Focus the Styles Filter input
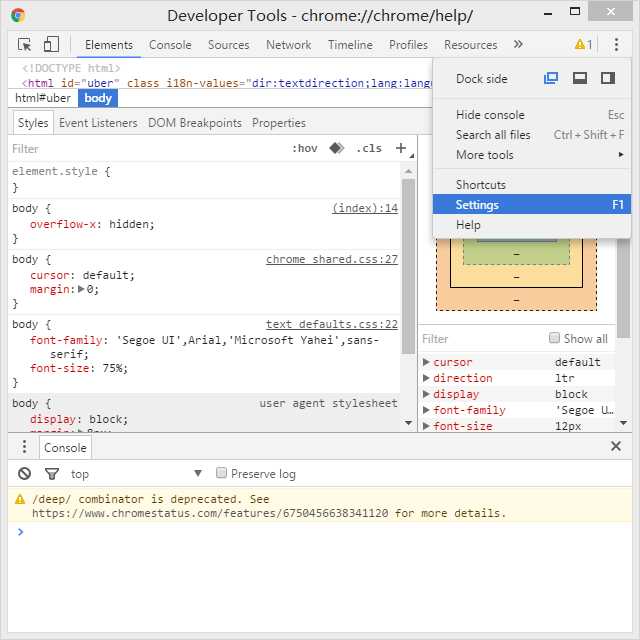Screen dimensions: 640x640 point(147,149)
